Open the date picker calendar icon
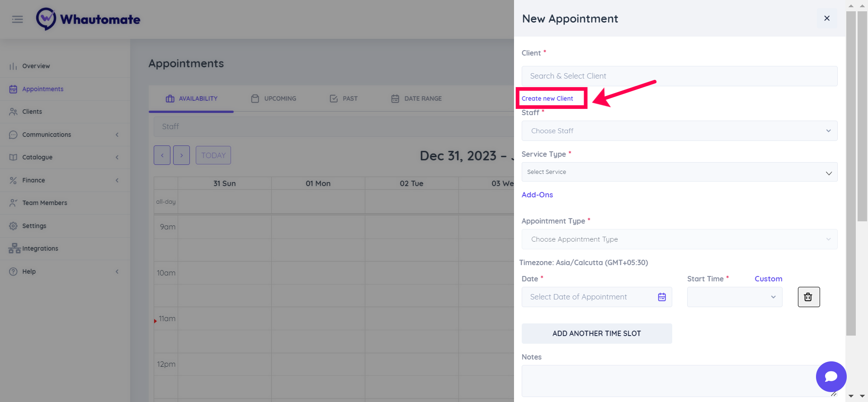The image size is (868, 402). [662, 297]
